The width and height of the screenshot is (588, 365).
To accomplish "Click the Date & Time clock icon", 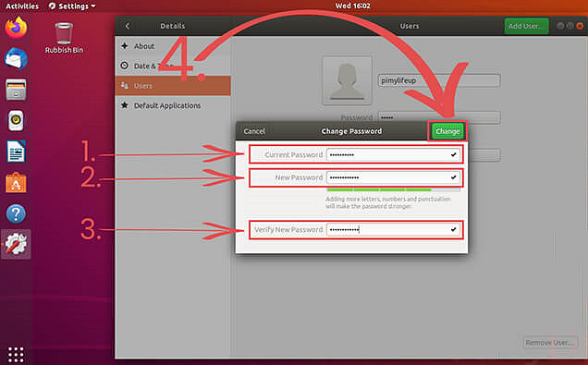I will pyautogui.click(x=125, y=66).
